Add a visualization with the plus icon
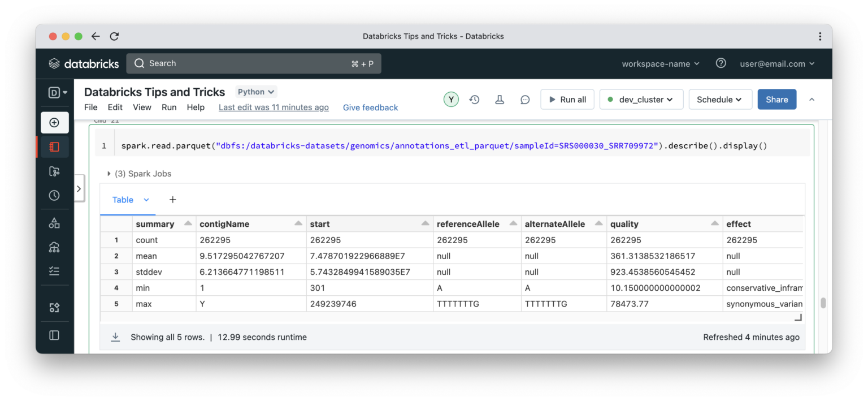The width and height of the screenshot is (868, 401). pyautogui.click(x=172, y=199)
